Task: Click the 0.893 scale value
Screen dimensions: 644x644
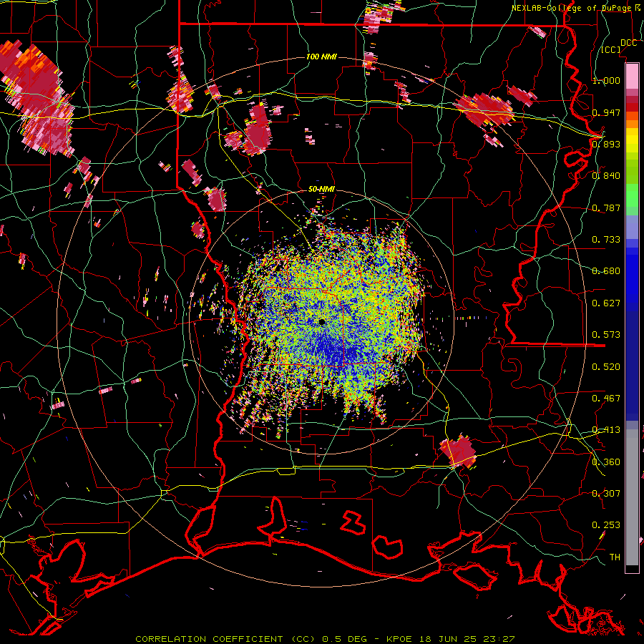Action: click(606, 144)
